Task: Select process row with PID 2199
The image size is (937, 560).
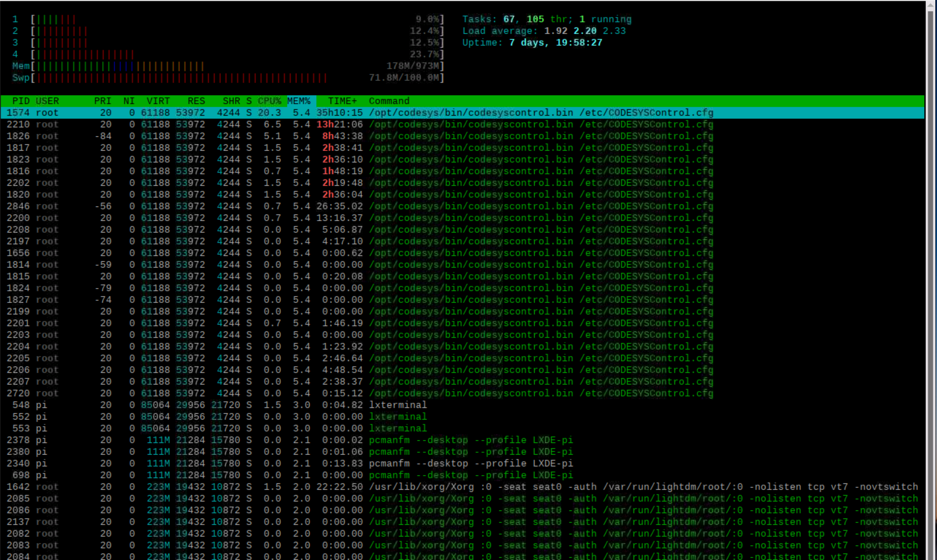Action: coord(462,312)
